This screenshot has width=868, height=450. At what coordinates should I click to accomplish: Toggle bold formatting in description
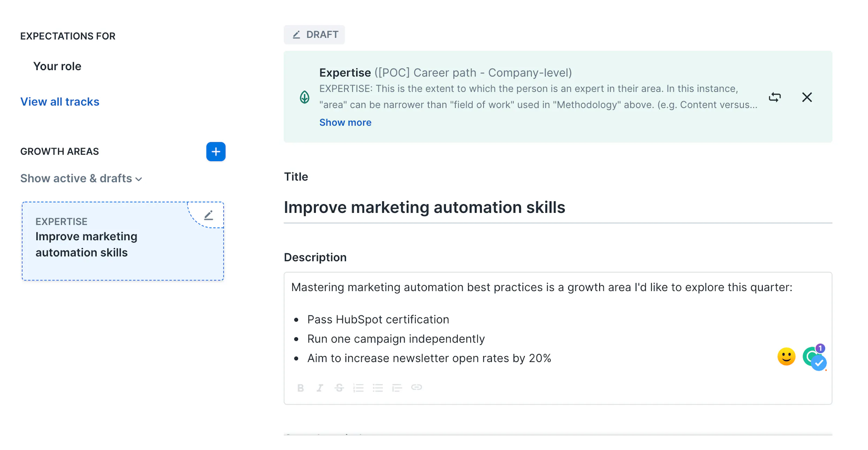click(x=300, y=388)
